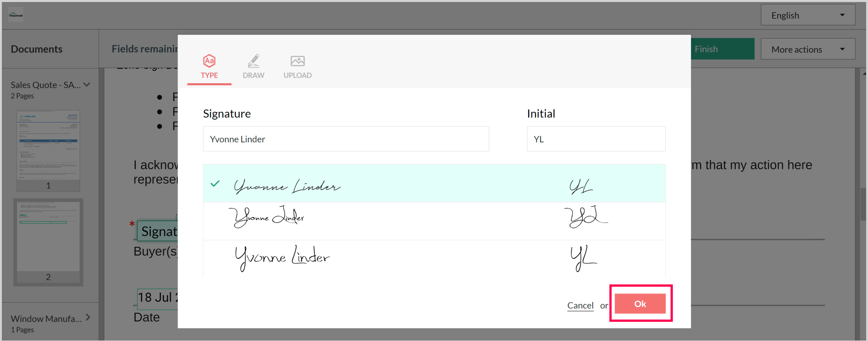
Task: Switch to the DRAW tab label
Action: (253, 75)
